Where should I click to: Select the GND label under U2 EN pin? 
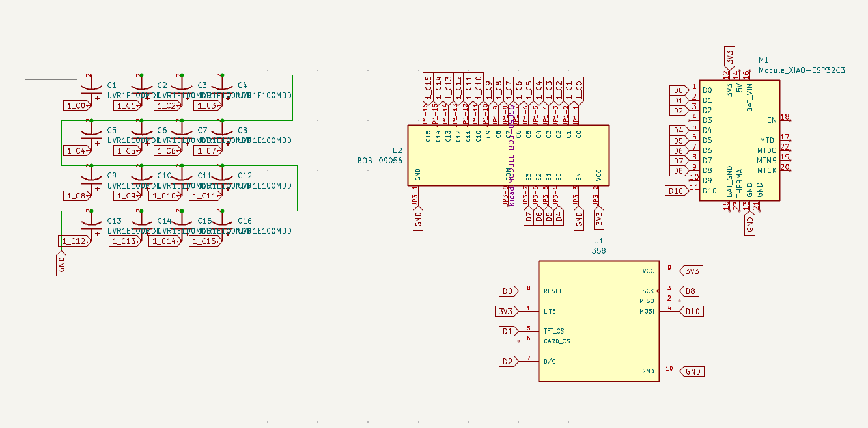tap(579, 219)
